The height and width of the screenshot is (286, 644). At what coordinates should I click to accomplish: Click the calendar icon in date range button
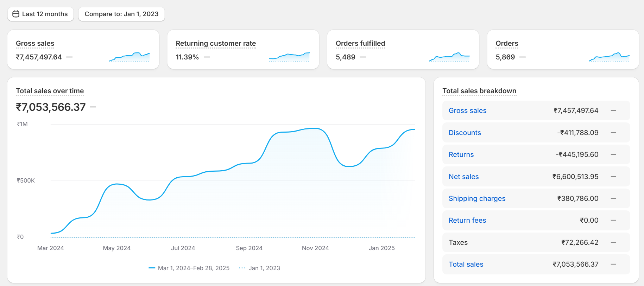pyautogui.click(x=16, y=14)
